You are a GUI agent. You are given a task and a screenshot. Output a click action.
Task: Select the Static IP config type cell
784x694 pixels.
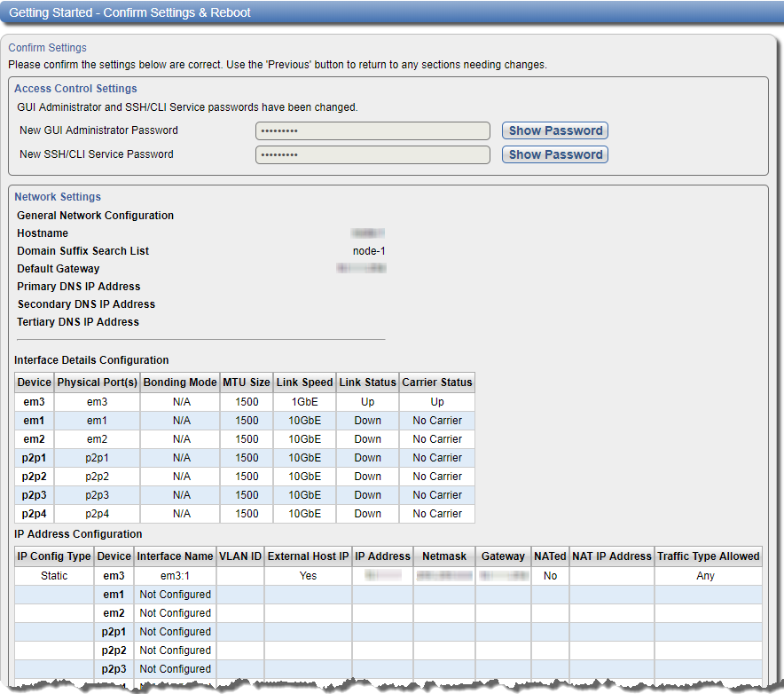(54, 576)
